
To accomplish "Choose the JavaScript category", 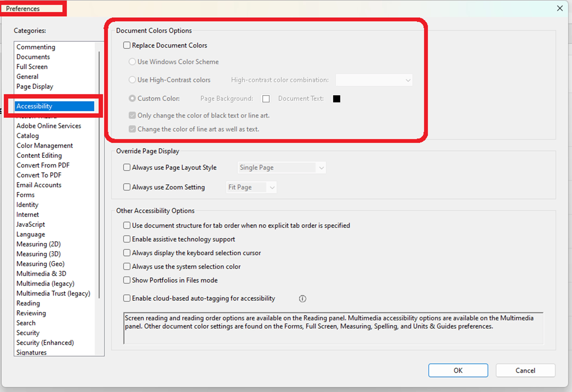I will point(31,224).
